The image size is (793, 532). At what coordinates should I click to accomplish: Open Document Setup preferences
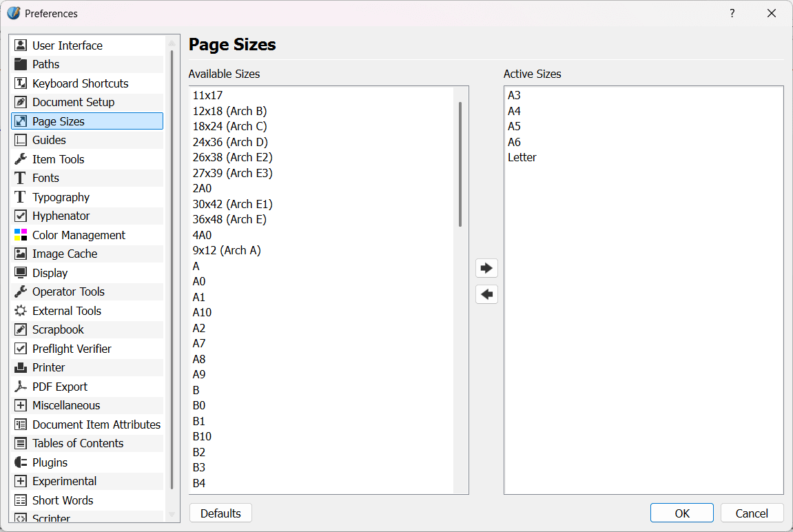[73, 102]
